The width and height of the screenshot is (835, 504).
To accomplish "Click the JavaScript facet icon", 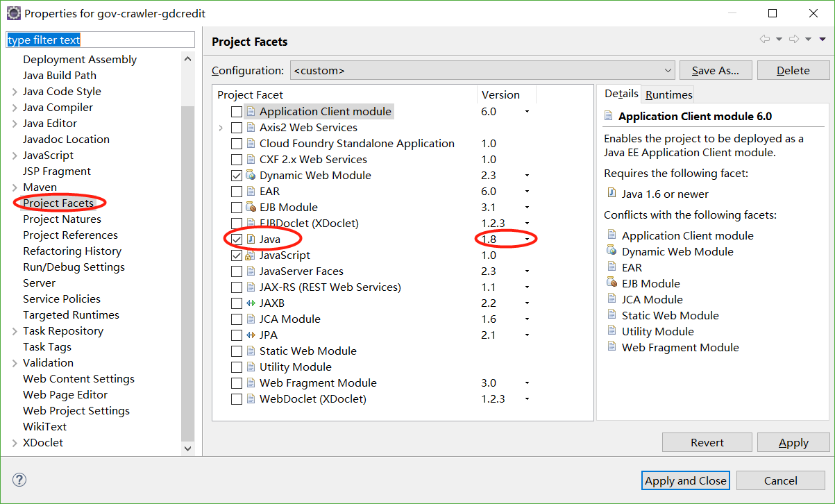I will click(251, 255).
